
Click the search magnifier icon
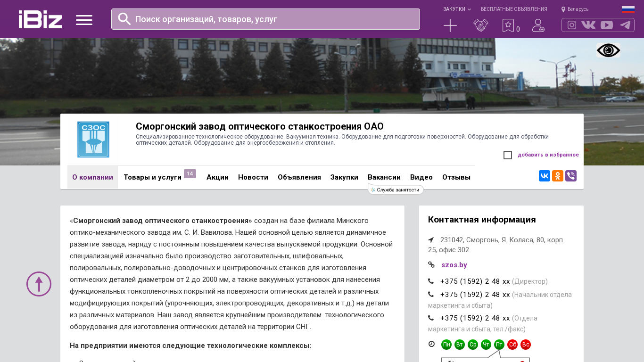tap(124, 19)
